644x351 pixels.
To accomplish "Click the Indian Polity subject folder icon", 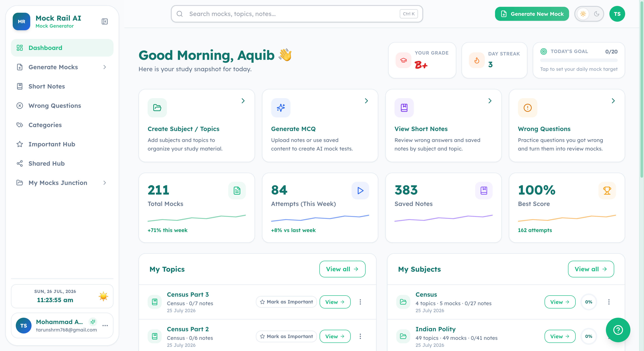I will coord(403,336).
